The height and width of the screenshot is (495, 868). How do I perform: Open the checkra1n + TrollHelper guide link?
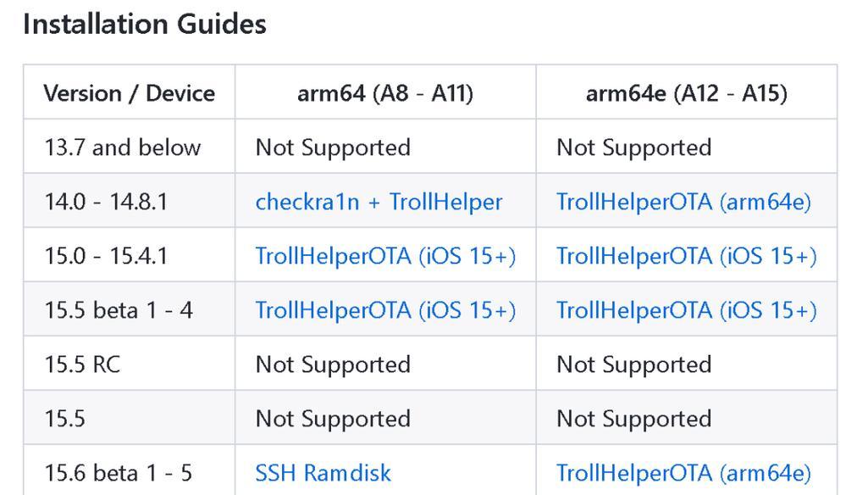(x=379, y=202)
